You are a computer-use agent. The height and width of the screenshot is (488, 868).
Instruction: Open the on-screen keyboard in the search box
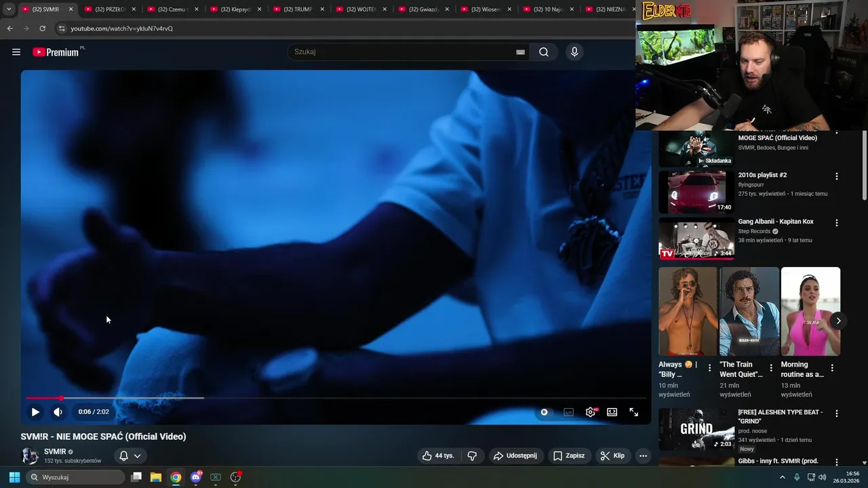[x=520, y=52]
